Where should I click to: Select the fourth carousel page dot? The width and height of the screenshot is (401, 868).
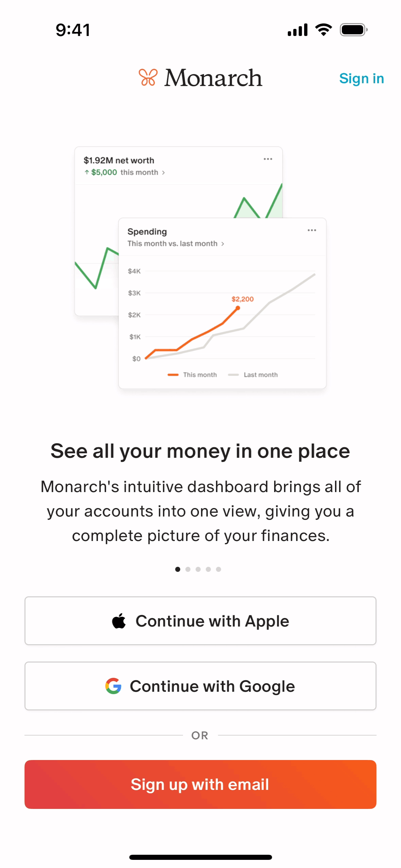click(208, 569)
